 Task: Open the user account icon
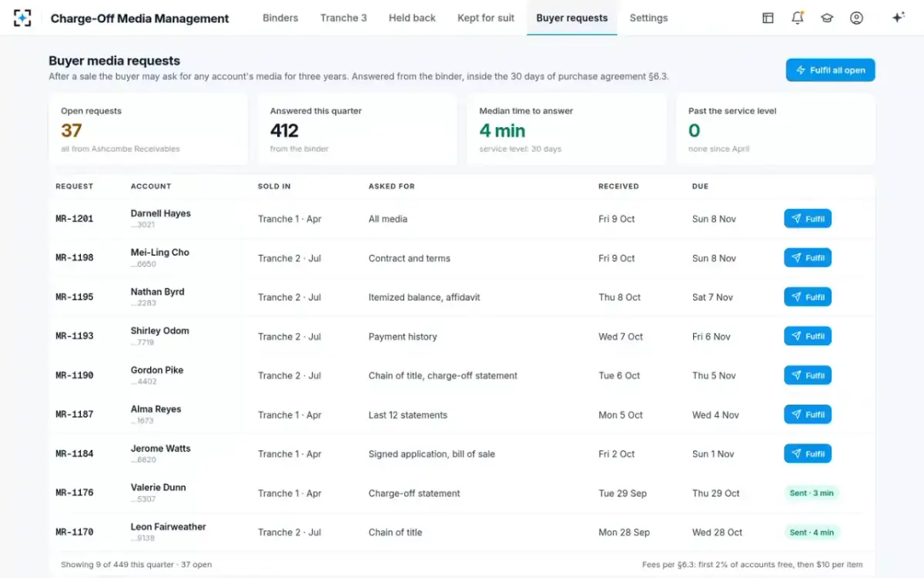[856, 18]
